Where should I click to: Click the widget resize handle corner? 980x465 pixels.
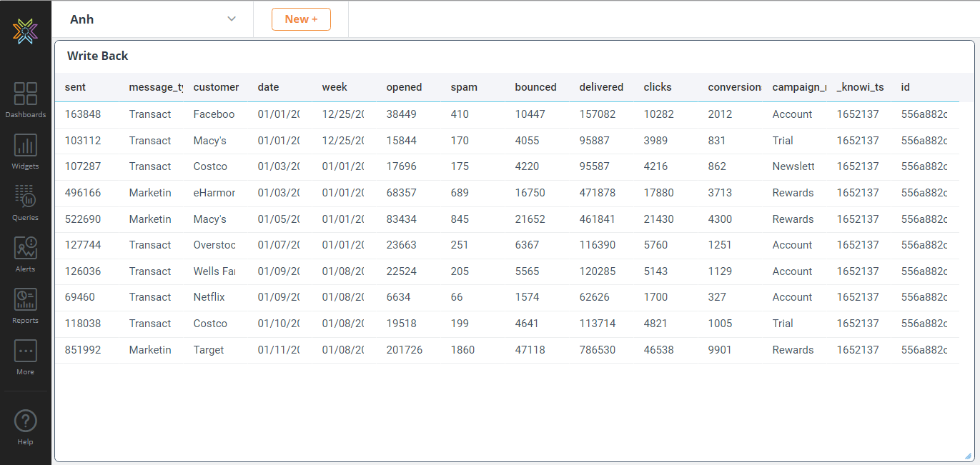[968, 456]
